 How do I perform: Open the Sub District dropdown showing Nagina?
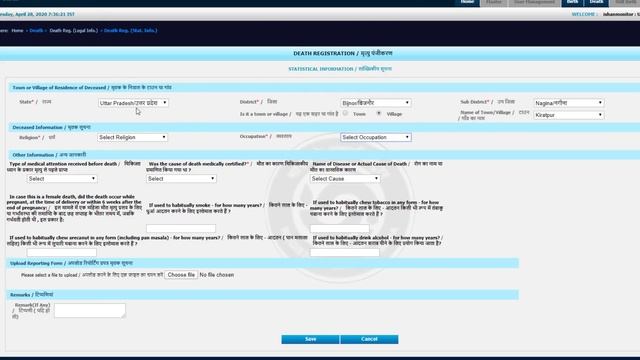click(x=569, y=103)
